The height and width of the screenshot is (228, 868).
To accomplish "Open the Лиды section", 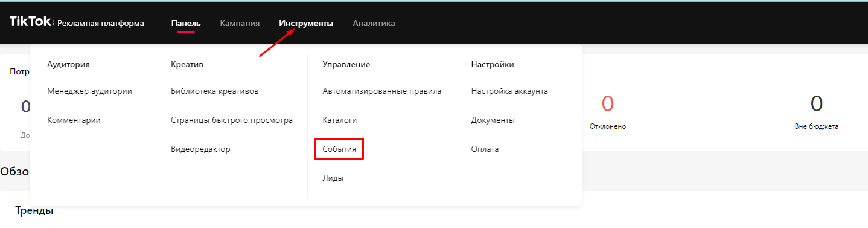I will pos(333,178).
